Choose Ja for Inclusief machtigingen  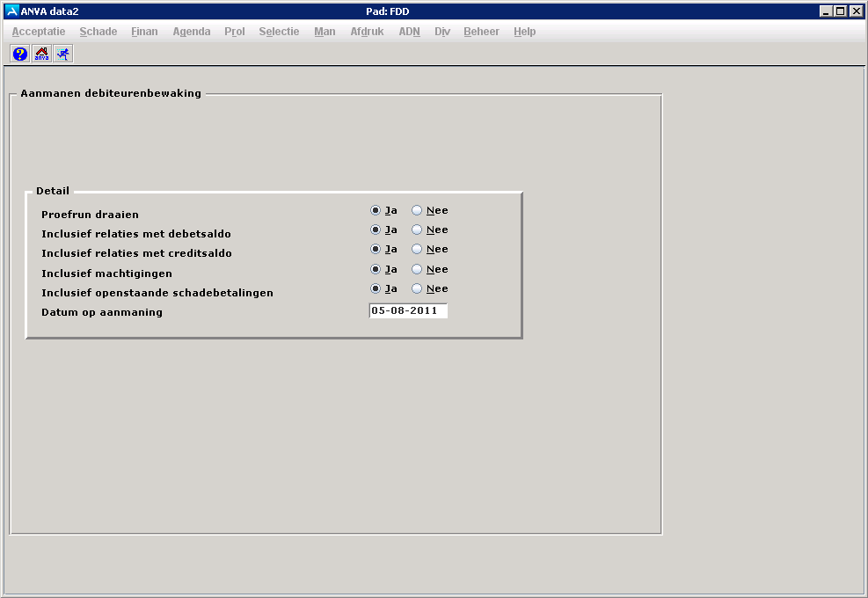(x=376, y=269)
